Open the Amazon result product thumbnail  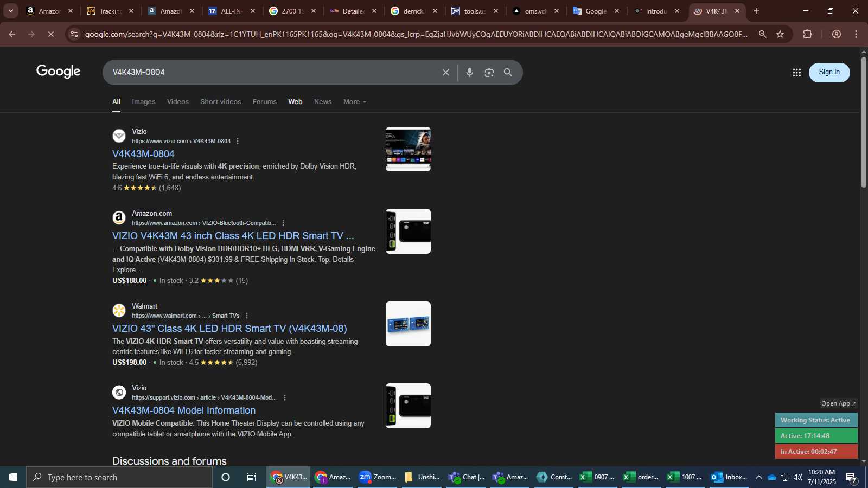[408, 231]
